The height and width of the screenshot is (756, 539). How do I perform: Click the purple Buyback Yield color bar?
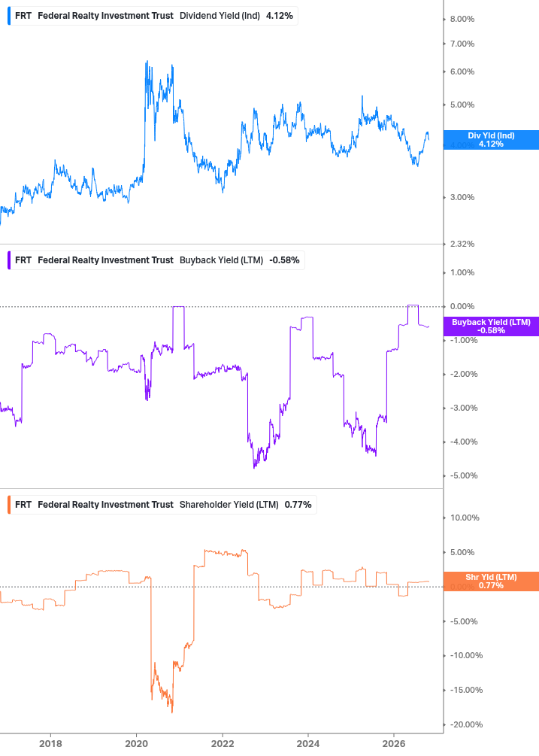coord(9,260)
